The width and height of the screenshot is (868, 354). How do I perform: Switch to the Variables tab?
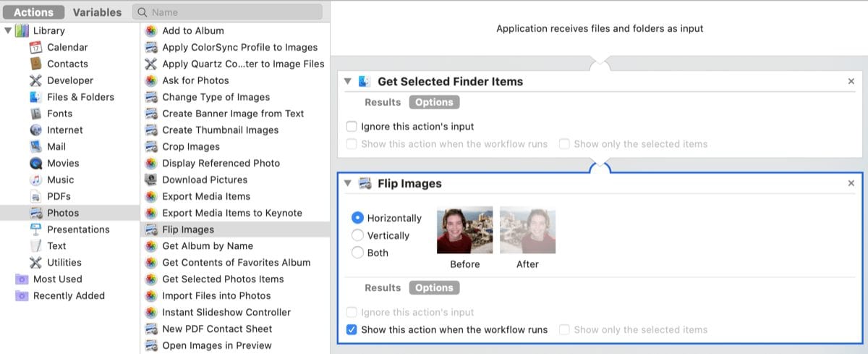97,12
